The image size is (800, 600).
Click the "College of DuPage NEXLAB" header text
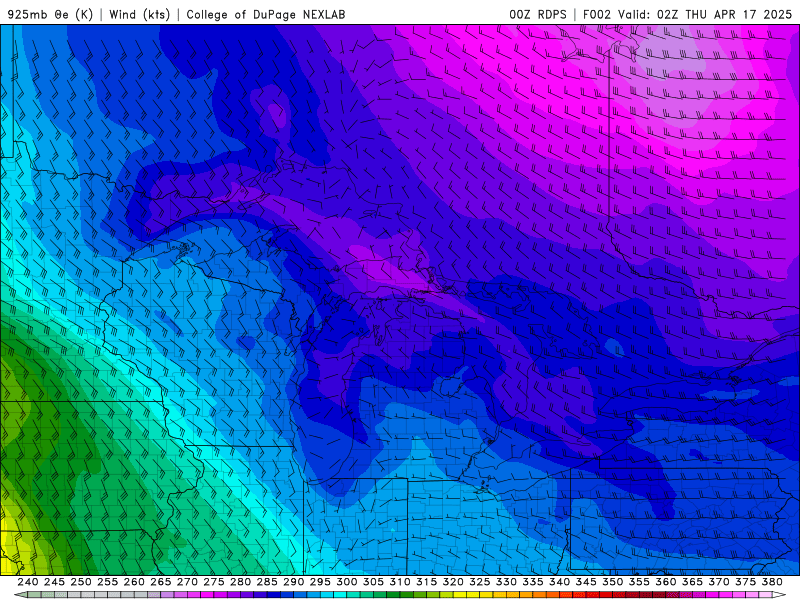(x=266, y=14)
